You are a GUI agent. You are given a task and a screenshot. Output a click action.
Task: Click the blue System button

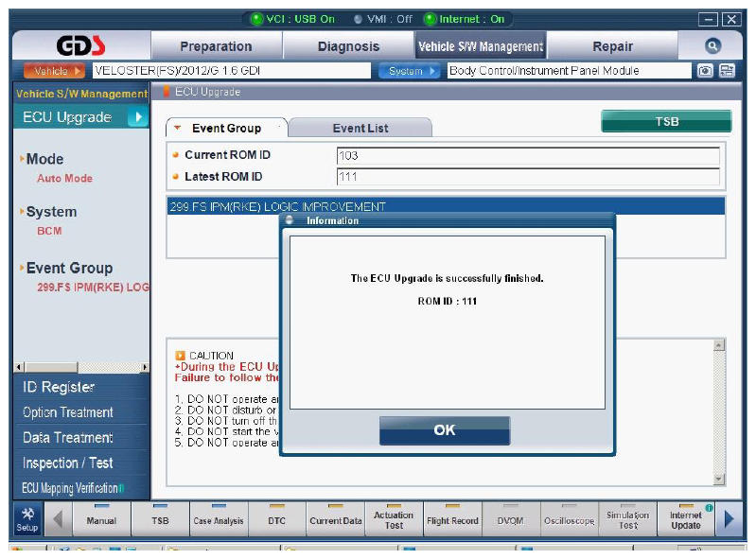coord(409,71)
